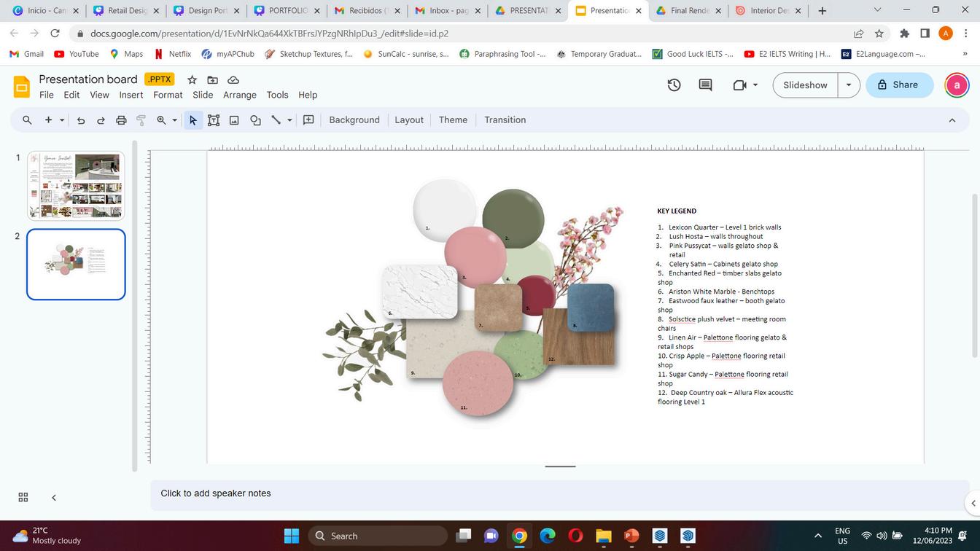Click the insert shape icon

(x=255, y=120)
